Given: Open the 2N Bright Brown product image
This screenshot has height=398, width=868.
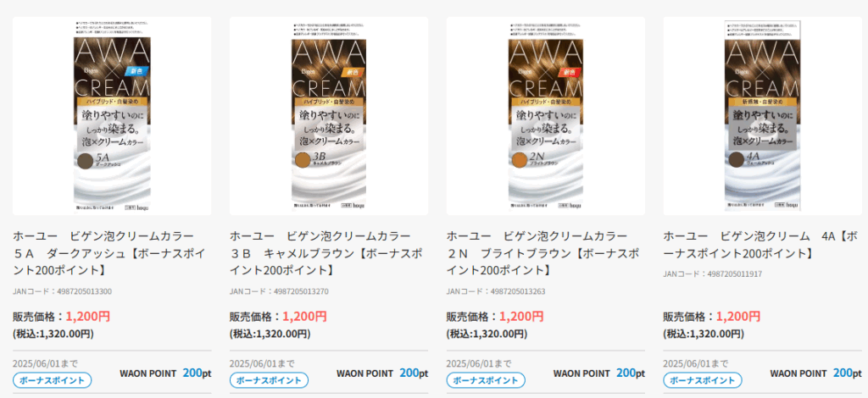Looking at the screenshot, I should point(546,116).
